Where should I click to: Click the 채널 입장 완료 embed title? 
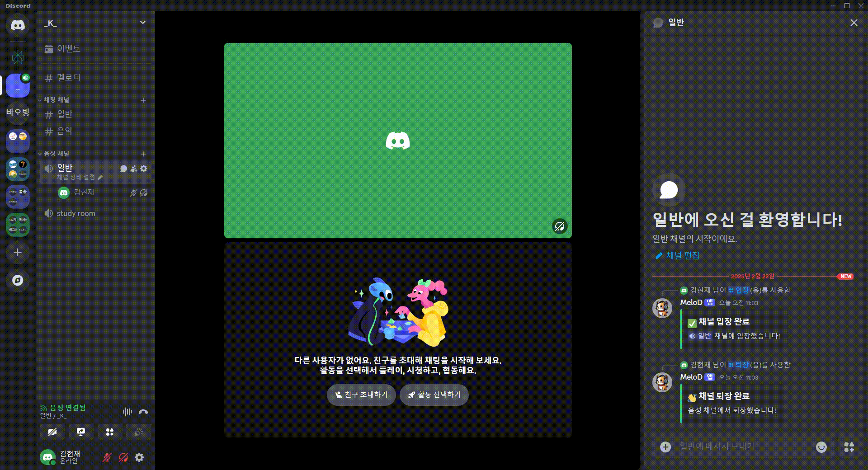coord(724,322)
